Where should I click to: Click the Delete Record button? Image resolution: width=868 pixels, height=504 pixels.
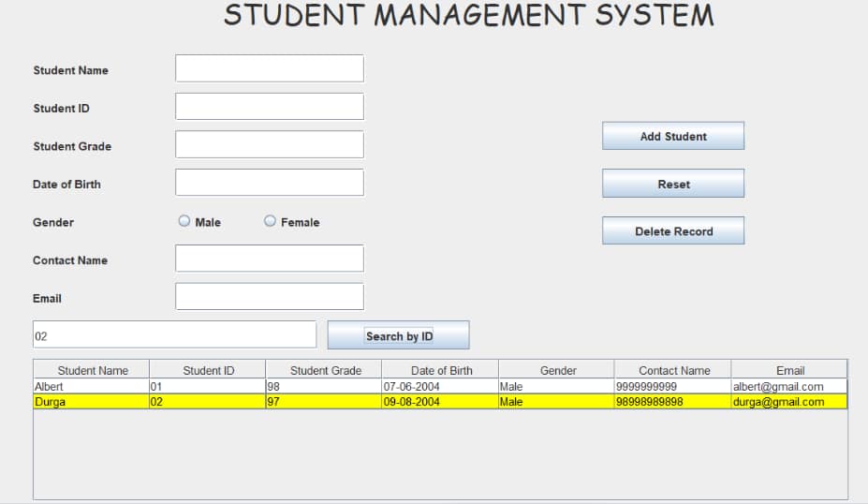pos(672,231)
